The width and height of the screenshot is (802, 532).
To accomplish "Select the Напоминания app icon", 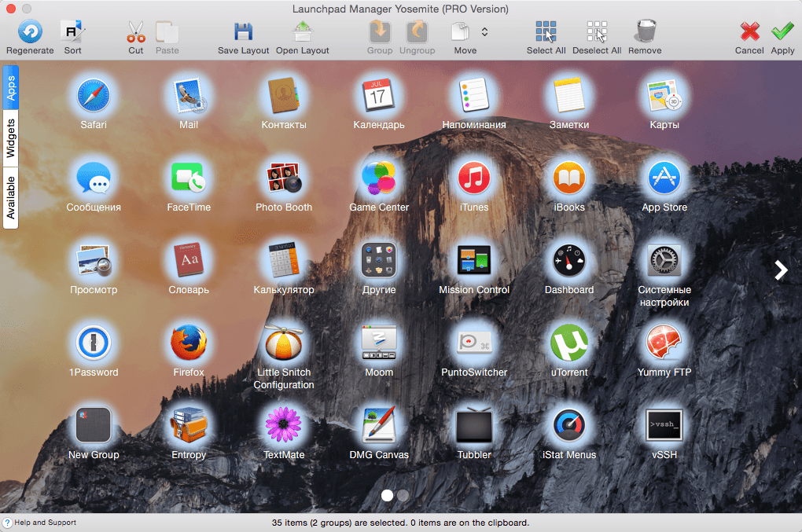I will (473, 96).
